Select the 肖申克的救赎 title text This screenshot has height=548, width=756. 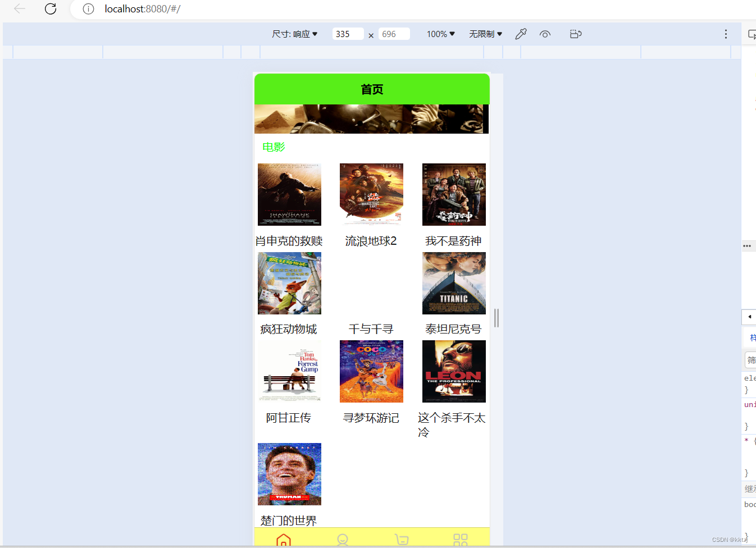click(x=289, y=241)
